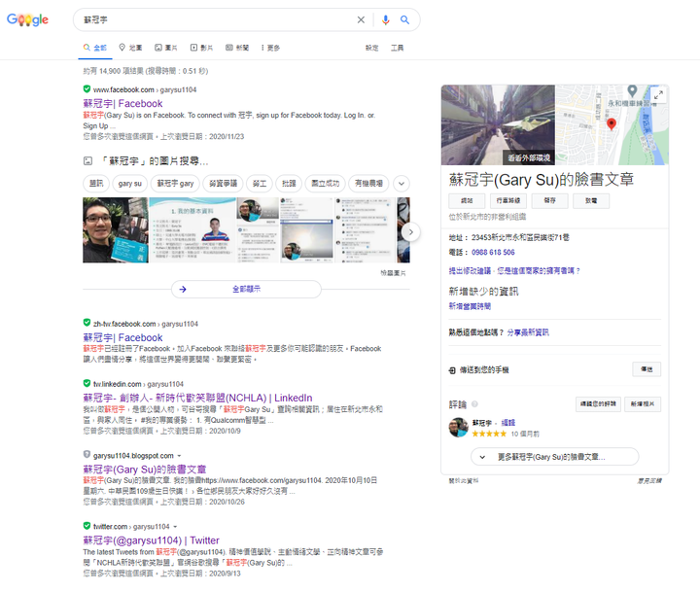Select the 勞工 filter chip
The height and width of the screenshot is (592, 700).
pyautogui.click(x=260, y=184)
